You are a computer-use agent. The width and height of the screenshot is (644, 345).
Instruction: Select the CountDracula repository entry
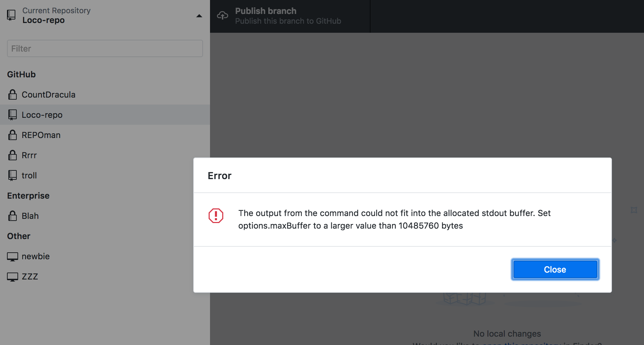[x=48, y=94]
